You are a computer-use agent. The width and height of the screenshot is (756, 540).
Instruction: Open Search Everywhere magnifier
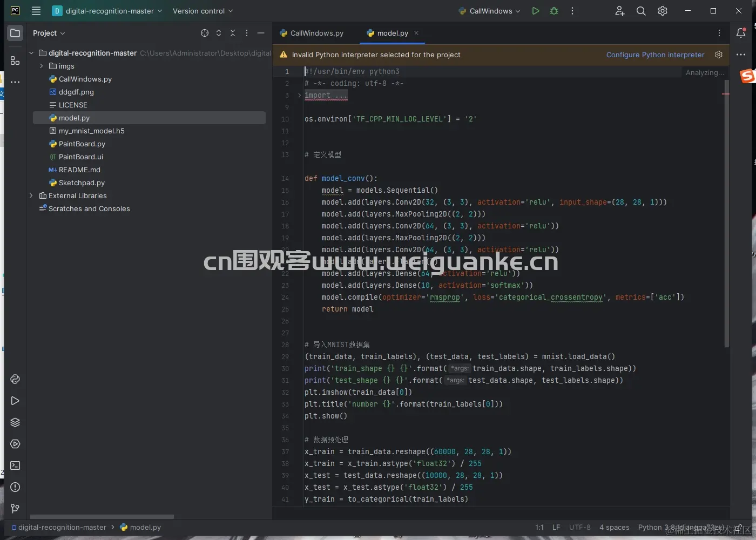click(x=641, y=11)
